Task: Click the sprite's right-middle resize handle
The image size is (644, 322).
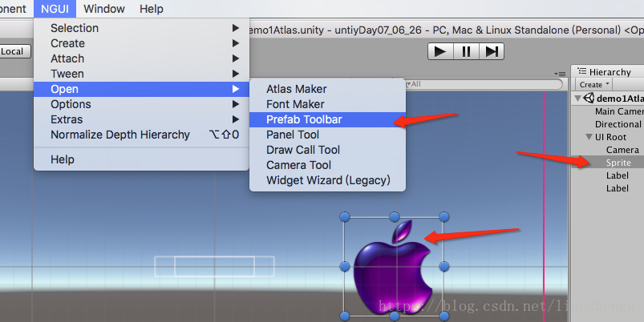Action: (444, 267)
